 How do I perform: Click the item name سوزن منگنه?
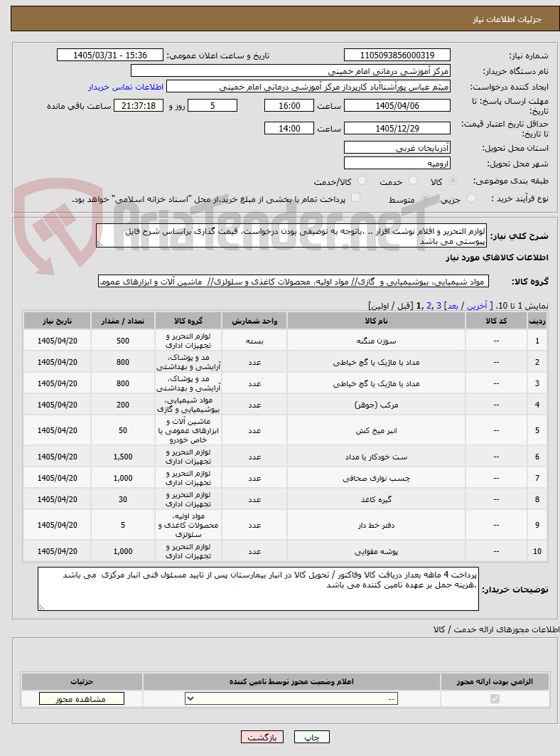coord(377,341)
